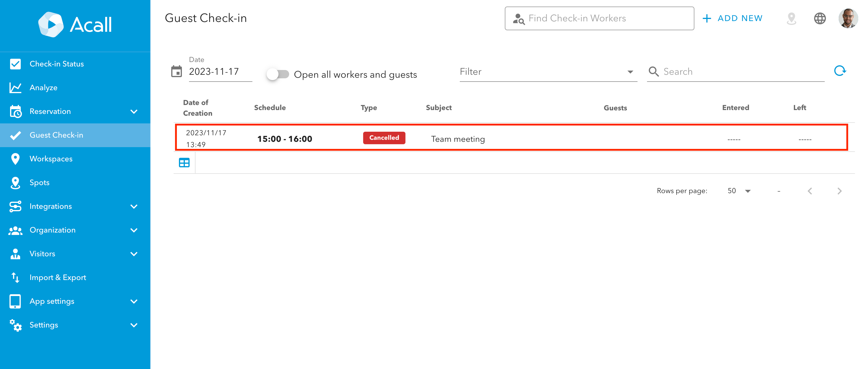This screenshot has width=868, height=369.
Task: Click the magnifier icon in Search field
Action: (653, 71)
